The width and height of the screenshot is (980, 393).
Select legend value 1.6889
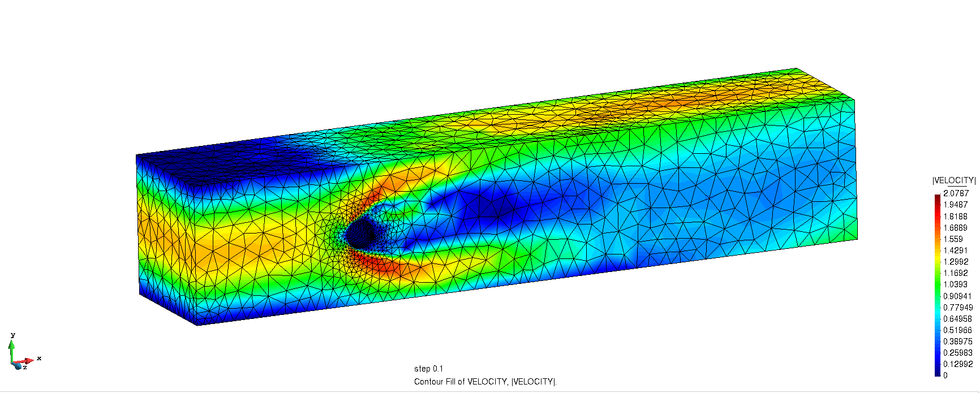point(956,228)
